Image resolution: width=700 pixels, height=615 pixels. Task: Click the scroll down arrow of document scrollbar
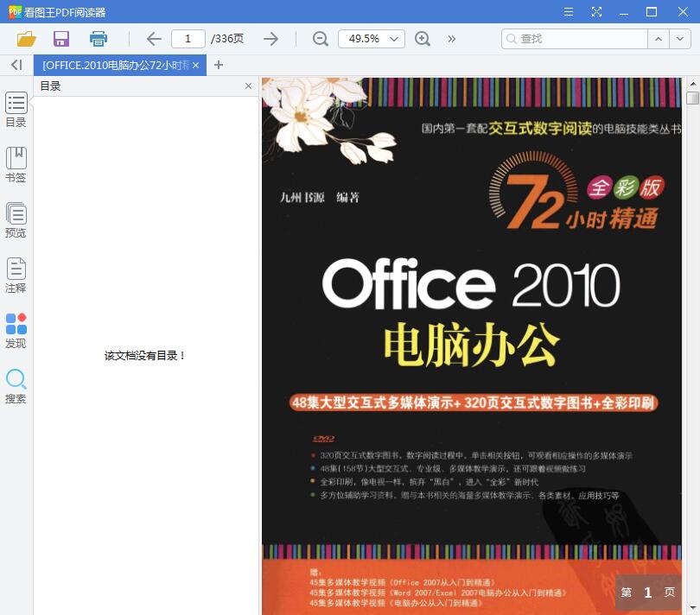click(693, 608)
